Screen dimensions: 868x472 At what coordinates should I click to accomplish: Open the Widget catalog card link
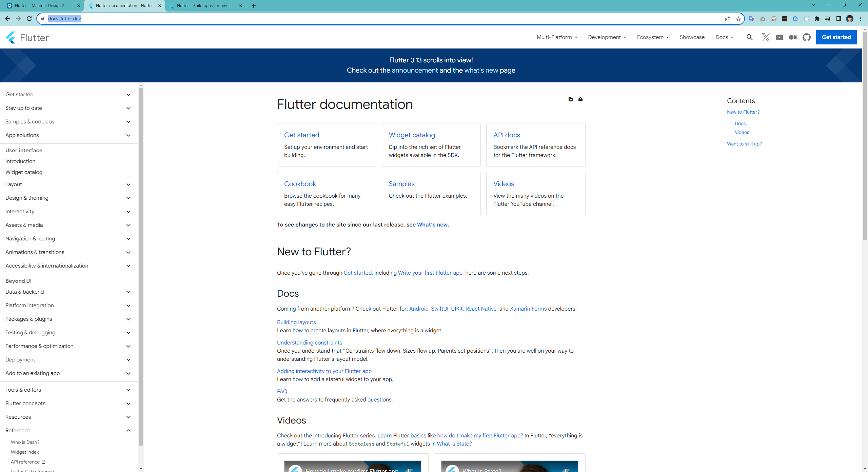tap(412, 135)
